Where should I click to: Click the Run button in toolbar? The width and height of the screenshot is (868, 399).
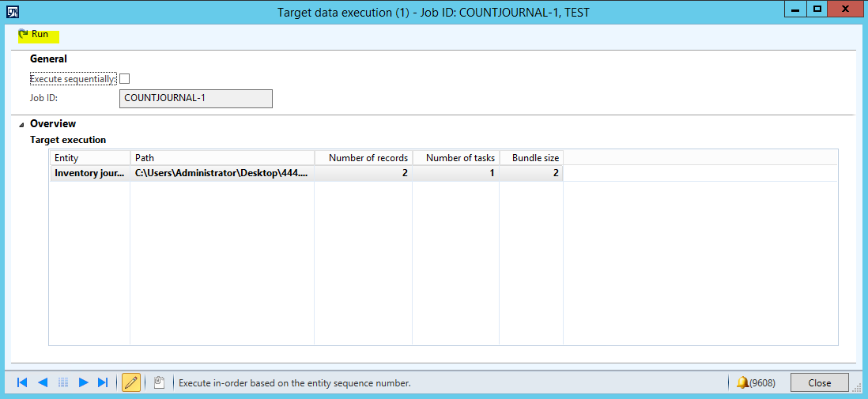tap(33, 34)
